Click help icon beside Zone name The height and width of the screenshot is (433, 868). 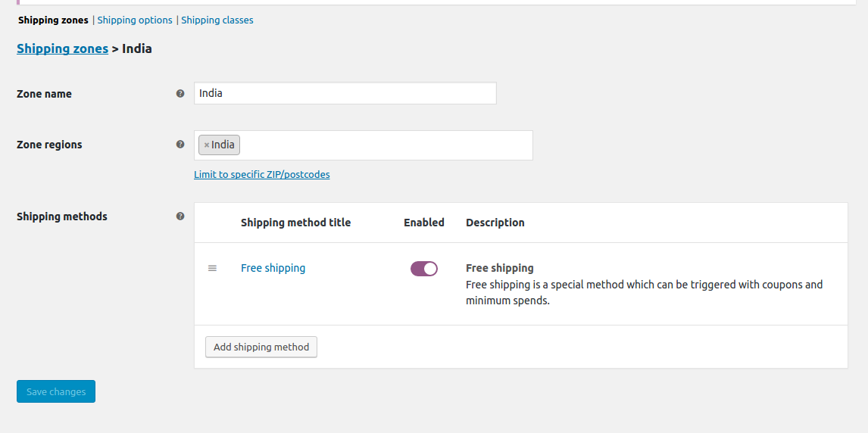click(x=180, y=93)
